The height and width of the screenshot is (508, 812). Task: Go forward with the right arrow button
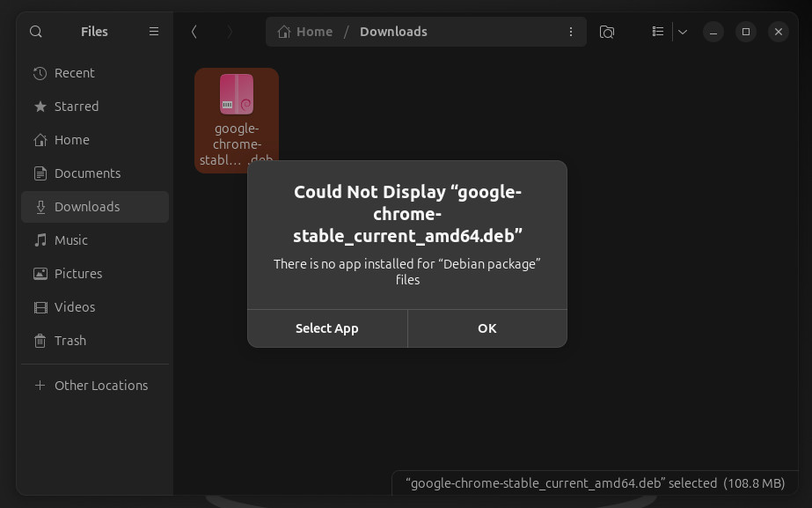pyautogui.click(x=230, y=32)
